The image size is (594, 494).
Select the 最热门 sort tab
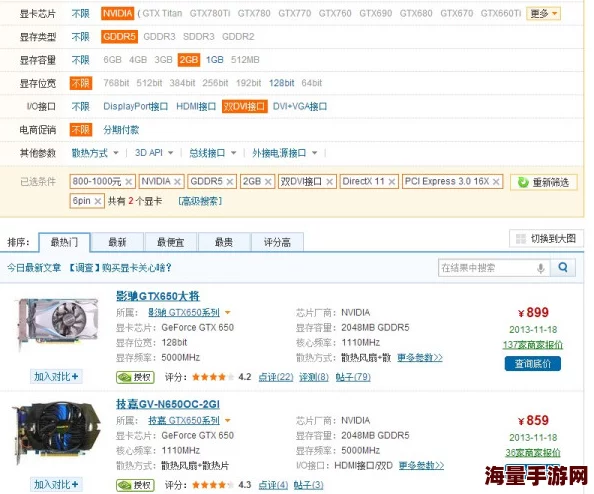64,242
